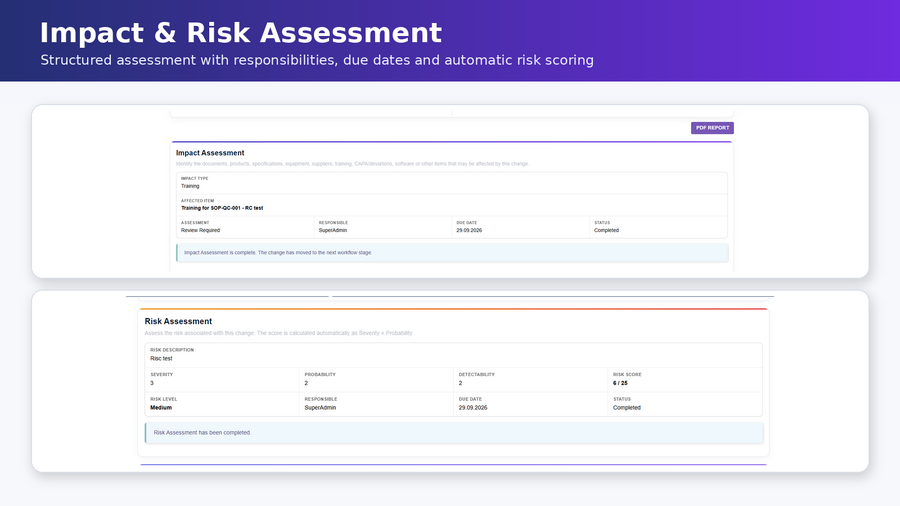This screenshot has width=900, height=506.
Task: Click SuperAdmin in the Impact Assessment card
Action: pyautogui.click(x=333, y=231)
